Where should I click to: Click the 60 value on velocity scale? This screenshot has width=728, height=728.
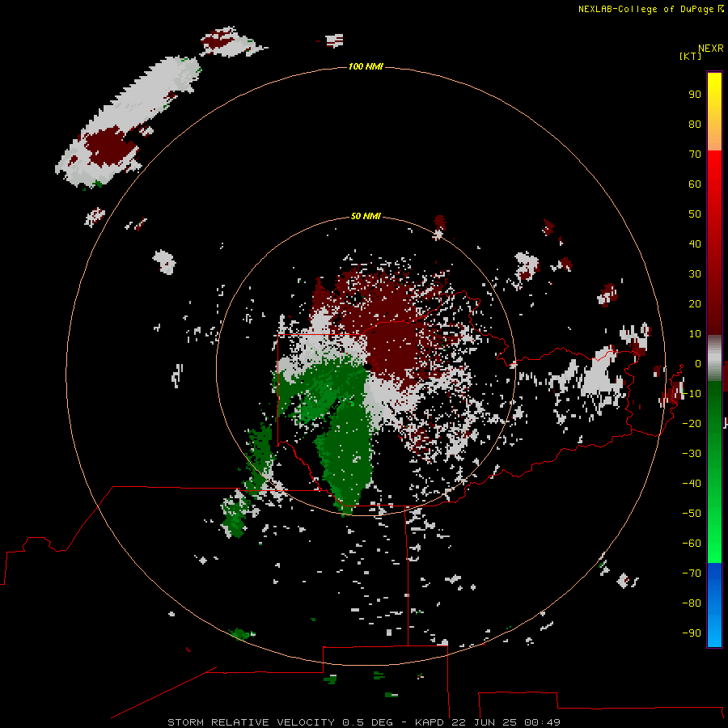tap(695, 184)
